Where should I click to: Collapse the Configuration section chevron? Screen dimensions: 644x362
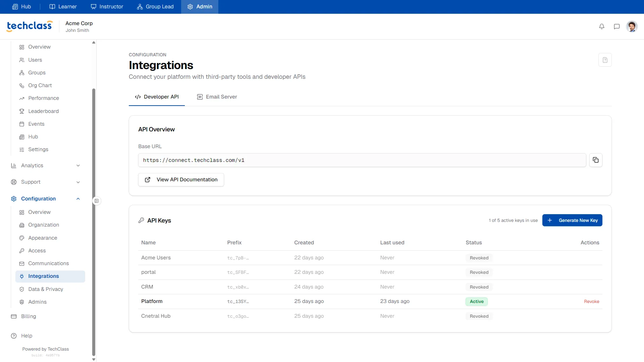click(78, 199)
